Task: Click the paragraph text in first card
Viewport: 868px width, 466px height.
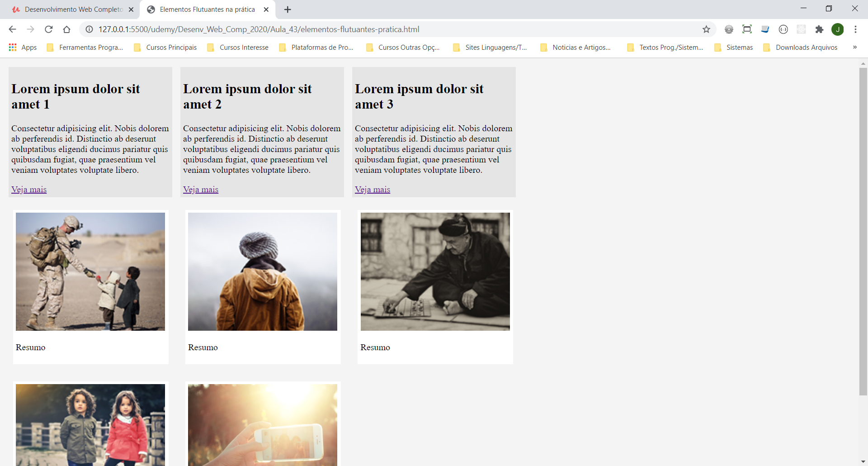Action: (90, 149)
